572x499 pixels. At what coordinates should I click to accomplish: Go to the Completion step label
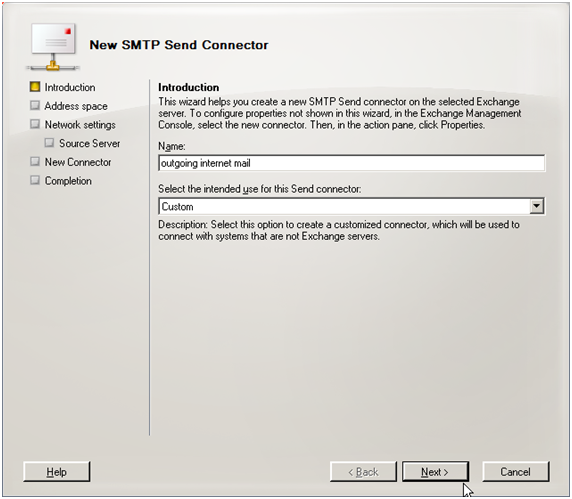(x=68, y=181)
